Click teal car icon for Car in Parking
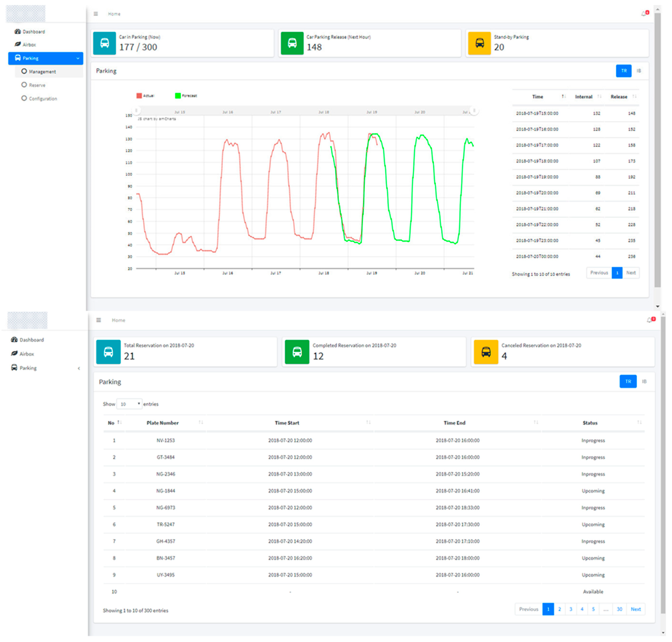Viewport: 672px width, 642px height. tap(104, 43)
